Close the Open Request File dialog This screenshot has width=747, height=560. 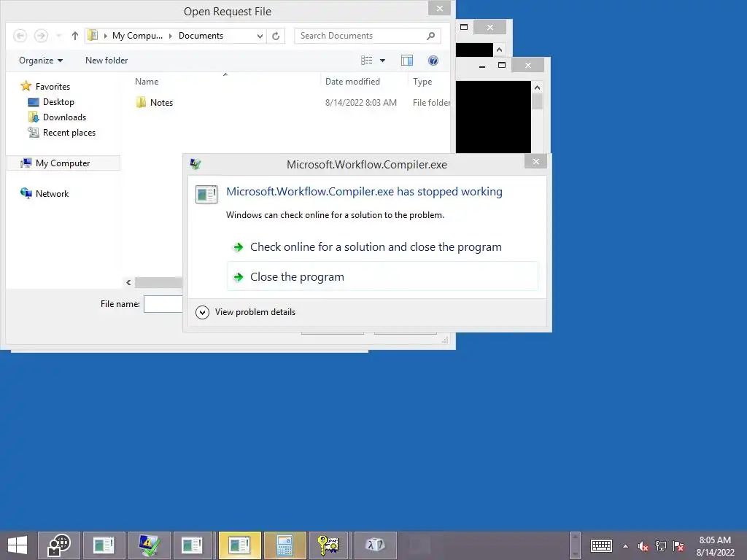coord(440,8)
